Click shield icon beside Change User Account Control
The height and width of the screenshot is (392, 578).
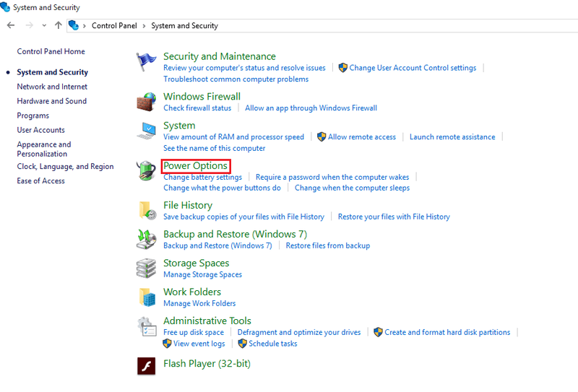click(342, 67)
